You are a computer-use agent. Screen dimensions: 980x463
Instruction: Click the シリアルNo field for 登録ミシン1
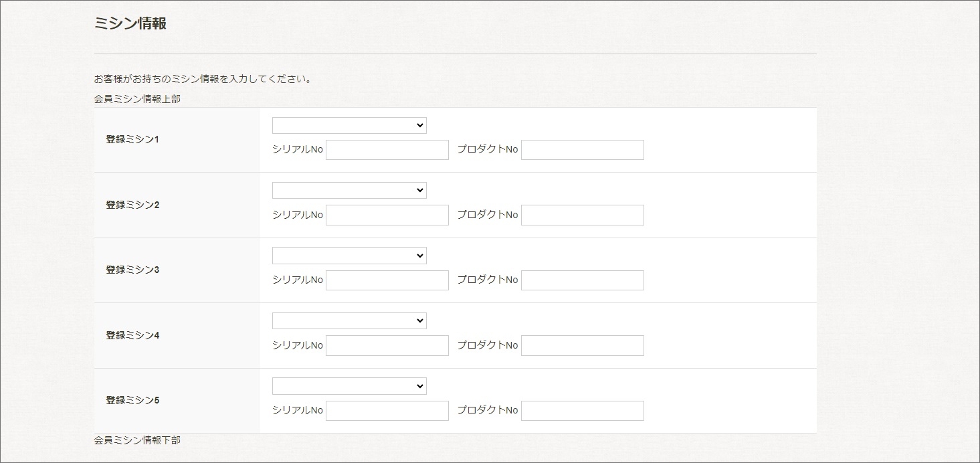tap(387, 150)
